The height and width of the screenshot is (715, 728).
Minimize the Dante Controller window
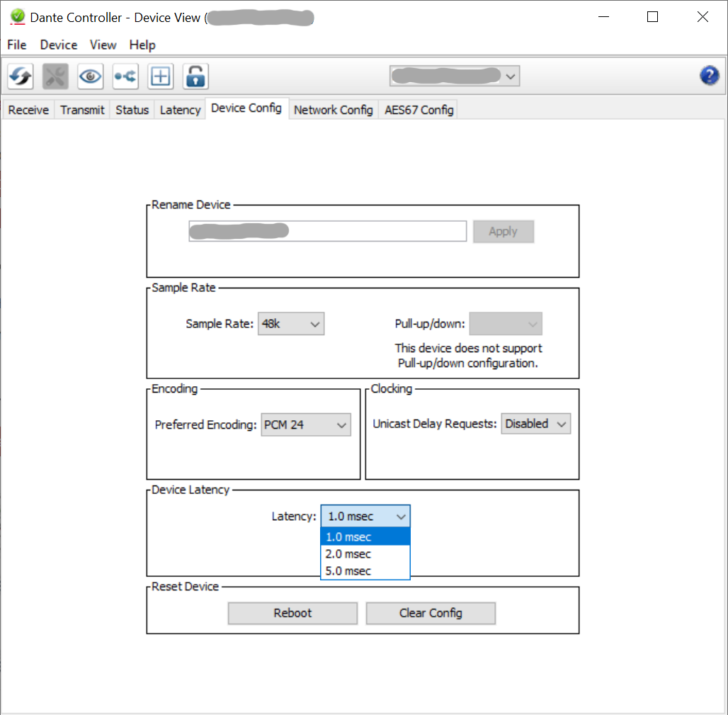[x=603, y=17]
